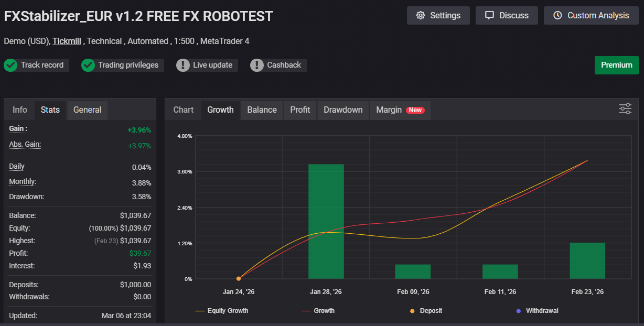Click the orange deposit marker on chart
This screenshot has width=644, height=326.
239,279
